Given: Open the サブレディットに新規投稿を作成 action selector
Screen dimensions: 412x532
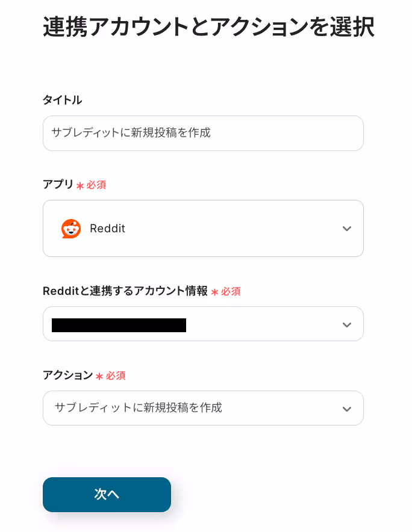Looking at the screenshot, I should (203, 408).
